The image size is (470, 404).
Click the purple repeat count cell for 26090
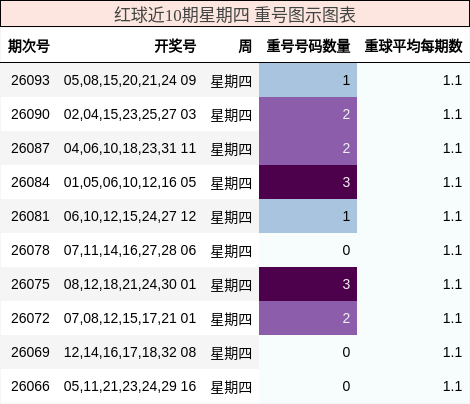coord(308,114)
